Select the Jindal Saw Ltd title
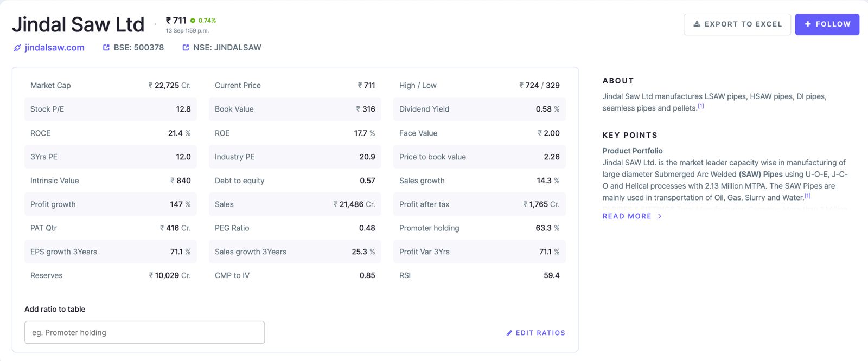The width and height of the screenshot is (868, 361). point(79,24)
